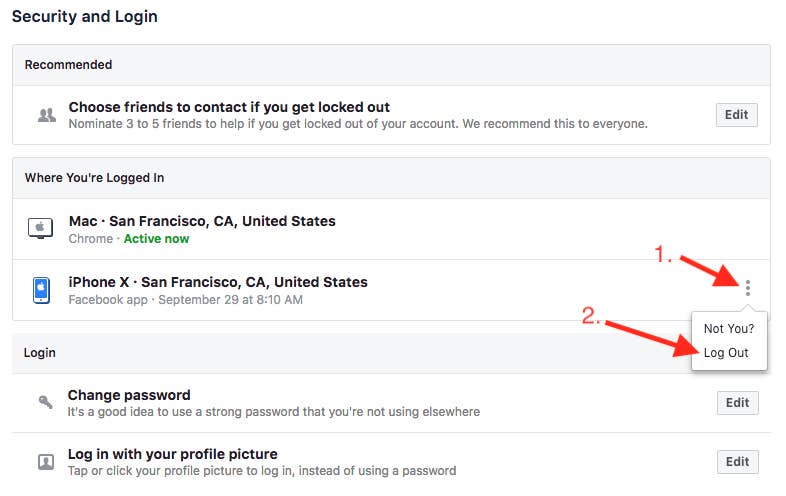
Task: Click the Mac computer device icon
Action: (x=41, y=228)
